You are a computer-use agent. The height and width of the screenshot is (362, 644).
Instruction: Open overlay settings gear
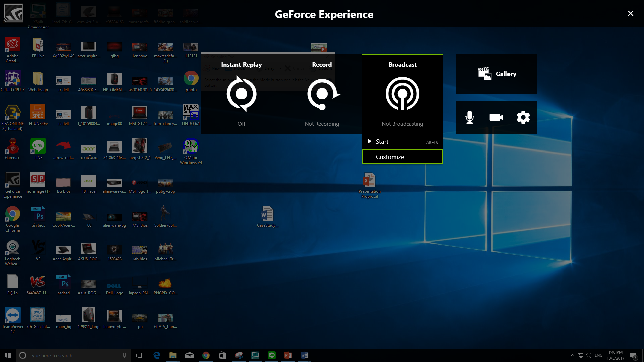tap(523, 117)
